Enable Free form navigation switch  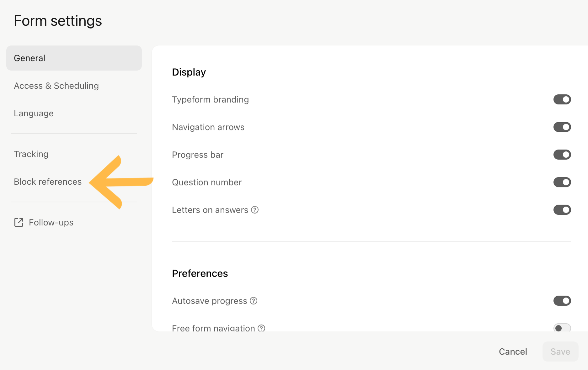click(562, 328)
